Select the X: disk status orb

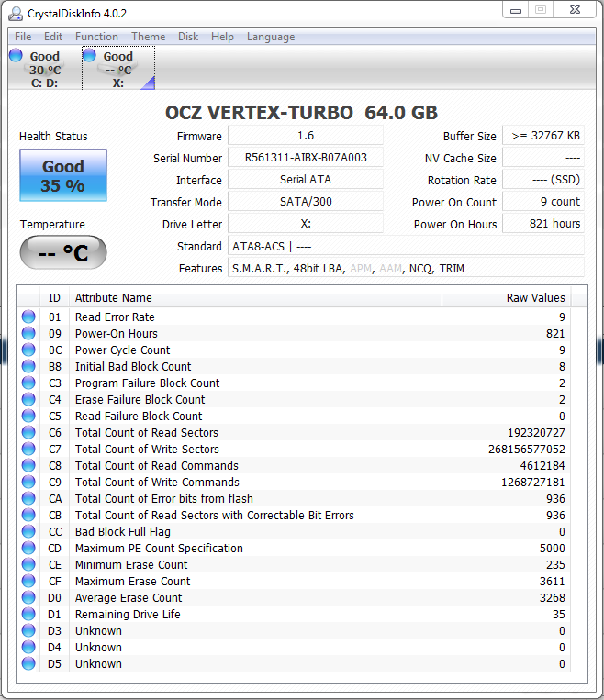89,55
